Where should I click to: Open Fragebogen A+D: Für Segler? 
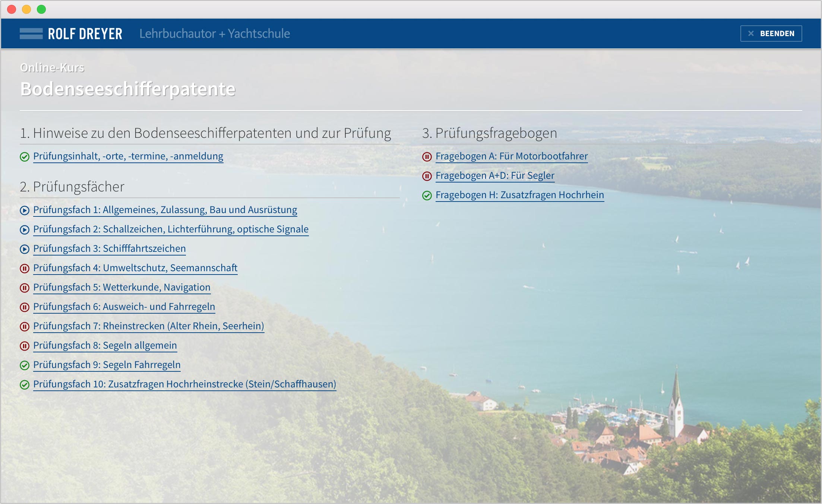click(x=495, y=175)
